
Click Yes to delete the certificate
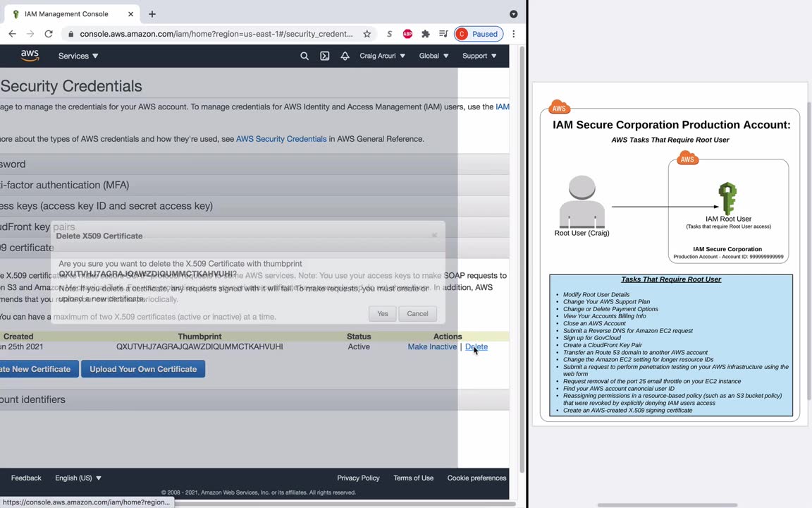(383, 313)
